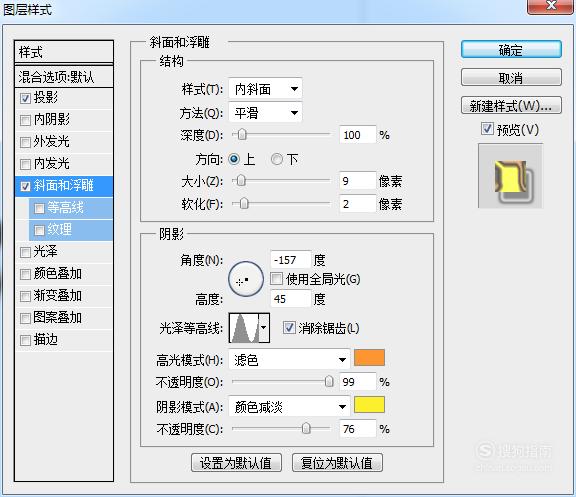Click the 大小 value field showing 9
This screenshot has width=576, height=497.
click(x=357, y=181)
